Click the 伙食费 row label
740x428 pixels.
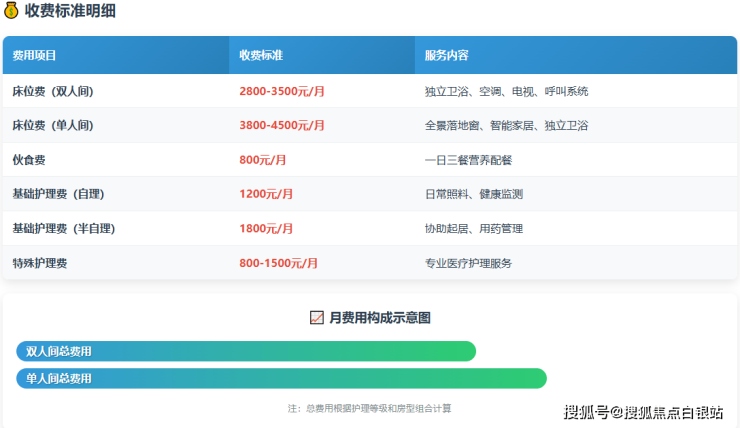pos(28,160)
